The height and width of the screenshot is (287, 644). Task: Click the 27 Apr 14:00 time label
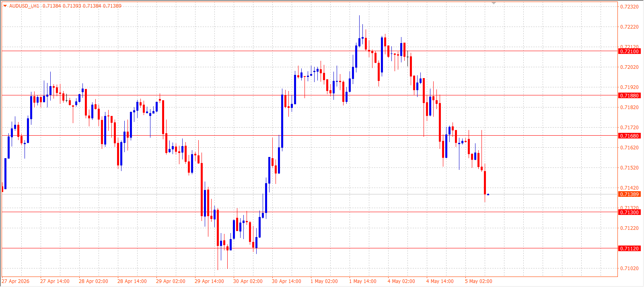point(55,281)
